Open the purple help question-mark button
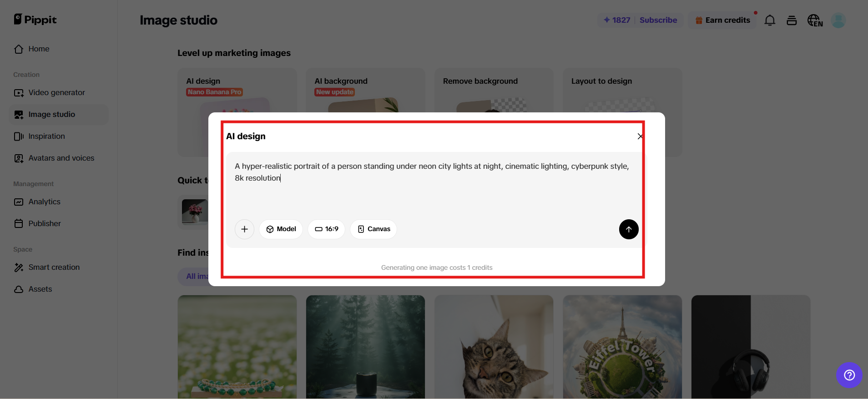This screenshot has width=868, height=399. pyautogui.click(x=849, y=375)
